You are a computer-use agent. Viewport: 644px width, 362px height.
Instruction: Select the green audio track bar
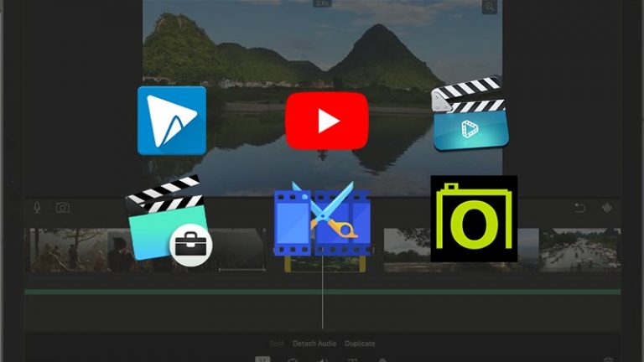coord(322,292)
